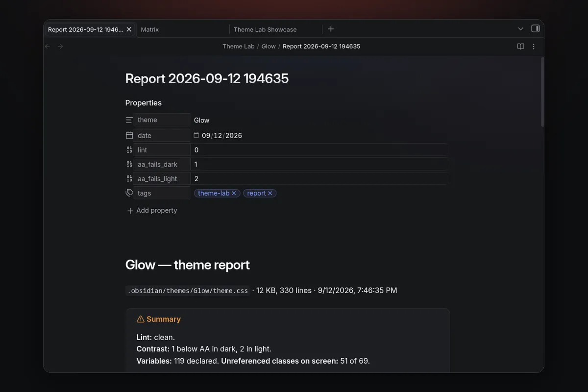Edit the date value 09/12/2026
Screen dimensions: 588x392
[222, 136]
